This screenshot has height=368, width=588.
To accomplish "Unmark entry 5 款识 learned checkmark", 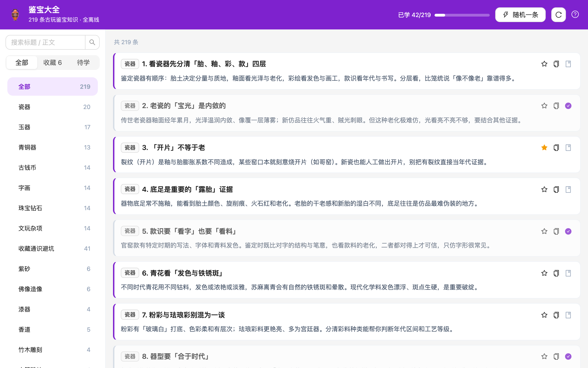I will tap(568, 231).
